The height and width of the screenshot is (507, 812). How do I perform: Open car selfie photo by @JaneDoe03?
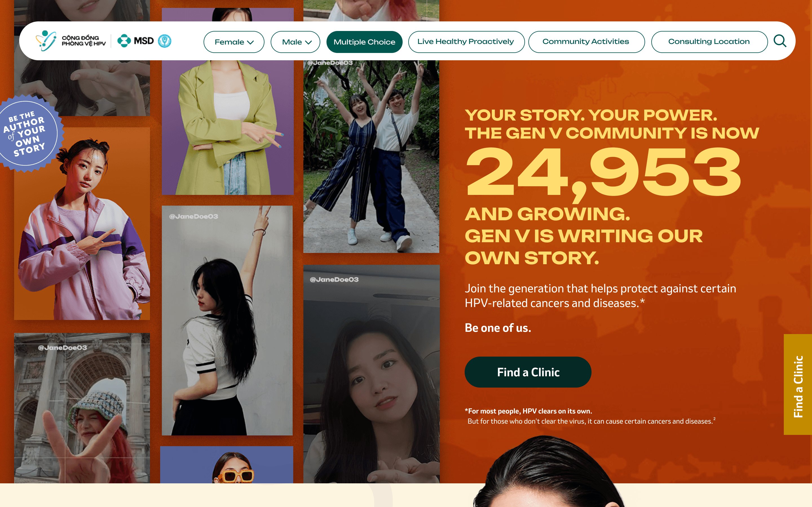pos(371,374)
